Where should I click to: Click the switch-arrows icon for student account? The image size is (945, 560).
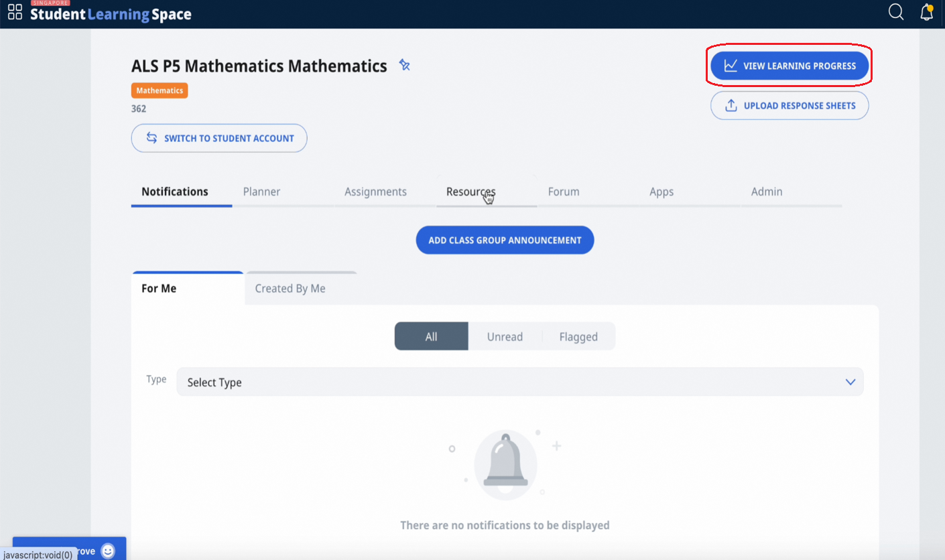[152, 138]
